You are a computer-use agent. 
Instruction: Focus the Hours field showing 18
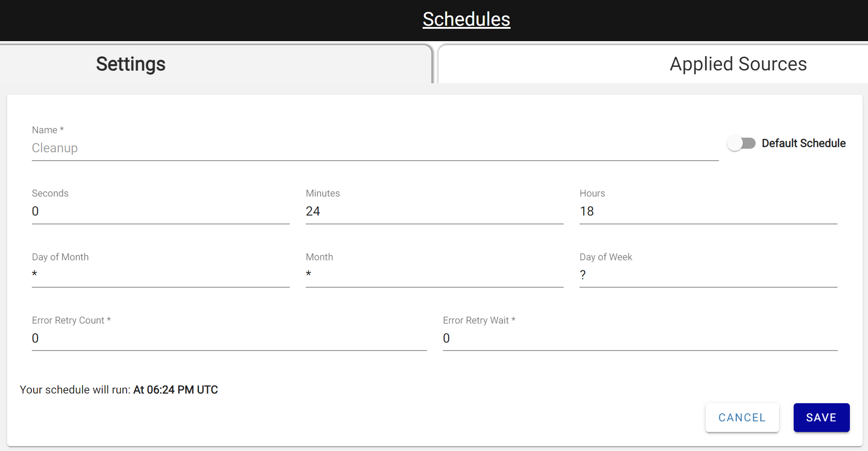(x=708, y=212)
